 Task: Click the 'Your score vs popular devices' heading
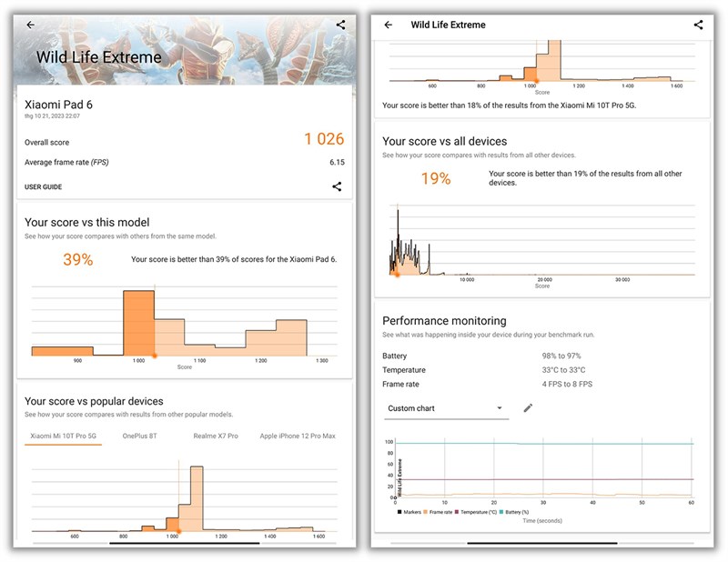pyautogui.click(x=94, y=401)
